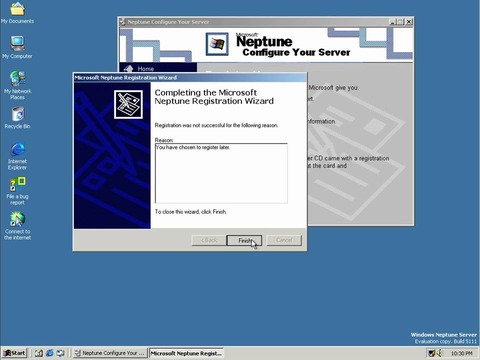
Task: Select the File a bug report icon
Action: tap(17, 191)
